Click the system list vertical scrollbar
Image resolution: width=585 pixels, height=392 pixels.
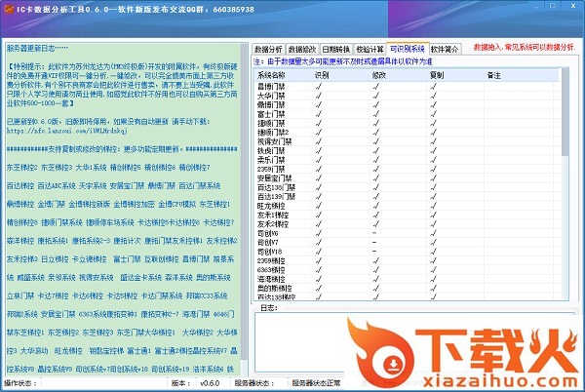point(565,183)
